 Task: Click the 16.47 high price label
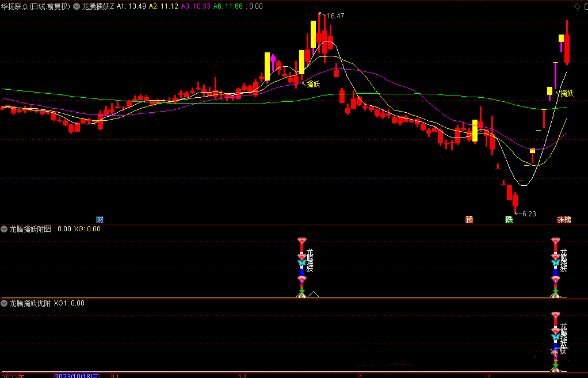[x=334, y=16]
